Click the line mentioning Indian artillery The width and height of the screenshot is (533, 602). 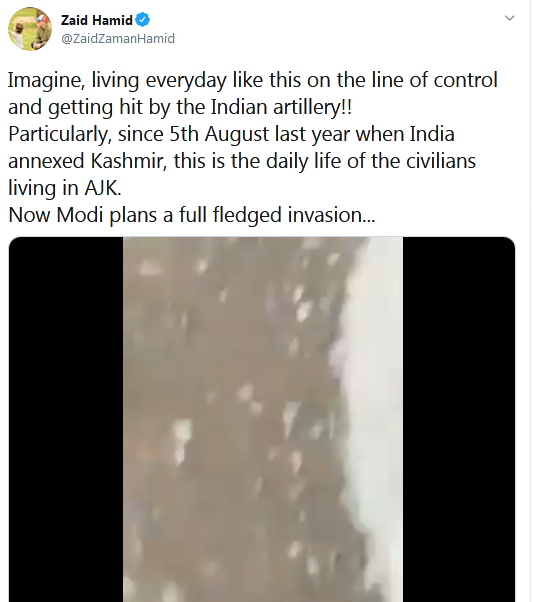(x=180, y=107)
